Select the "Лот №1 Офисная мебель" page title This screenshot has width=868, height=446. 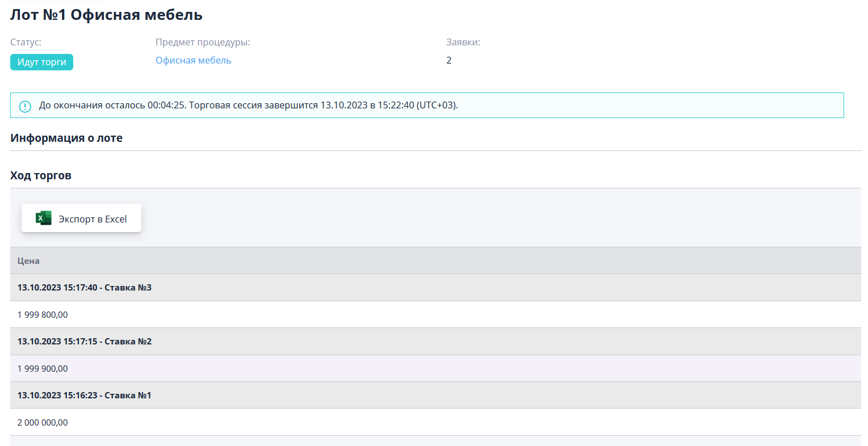(105, 15)
